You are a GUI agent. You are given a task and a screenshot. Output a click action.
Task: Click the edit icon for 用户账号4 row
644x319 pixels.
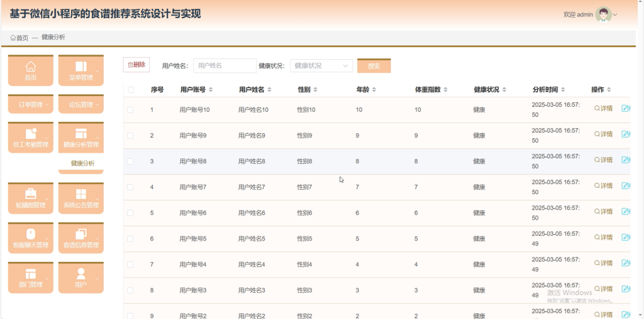click(626, 263)
